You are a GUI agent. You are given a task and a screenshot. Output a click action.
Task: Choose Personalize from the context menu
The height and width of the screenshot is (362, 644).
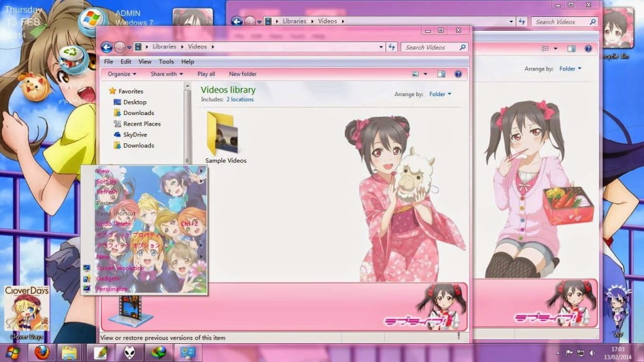pyautogui.click(x=111, y=288)
